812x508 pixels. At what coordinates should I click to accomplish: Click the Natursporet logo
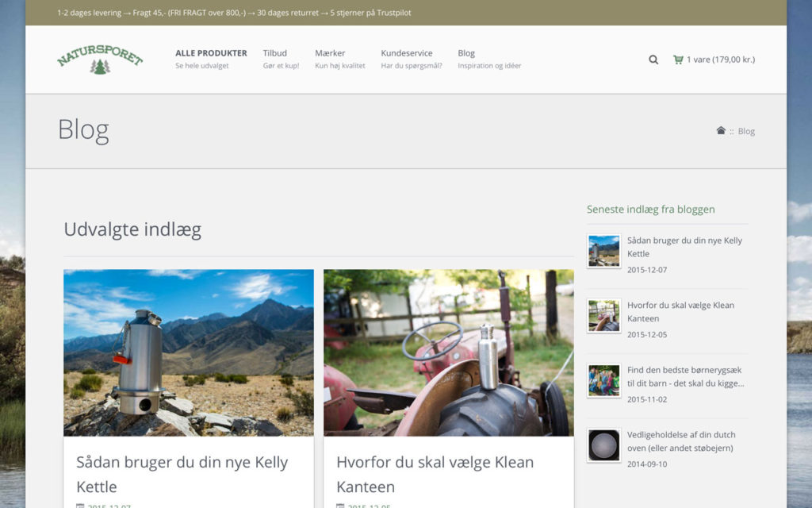[100, 60]
